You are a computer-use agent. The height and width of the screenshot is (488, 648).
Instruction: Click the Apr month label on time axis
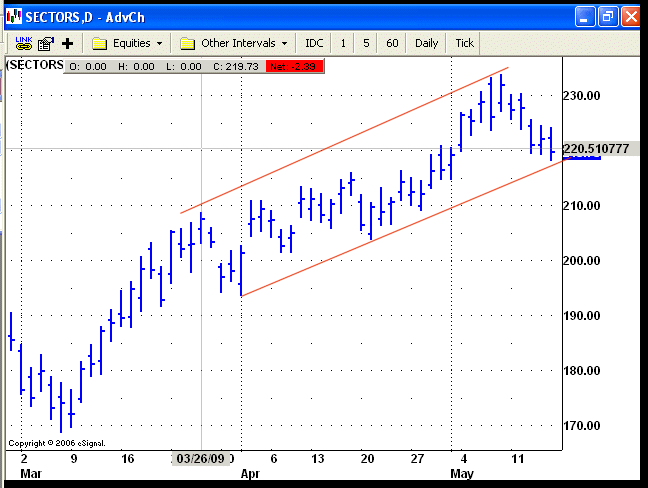(250, 474)
